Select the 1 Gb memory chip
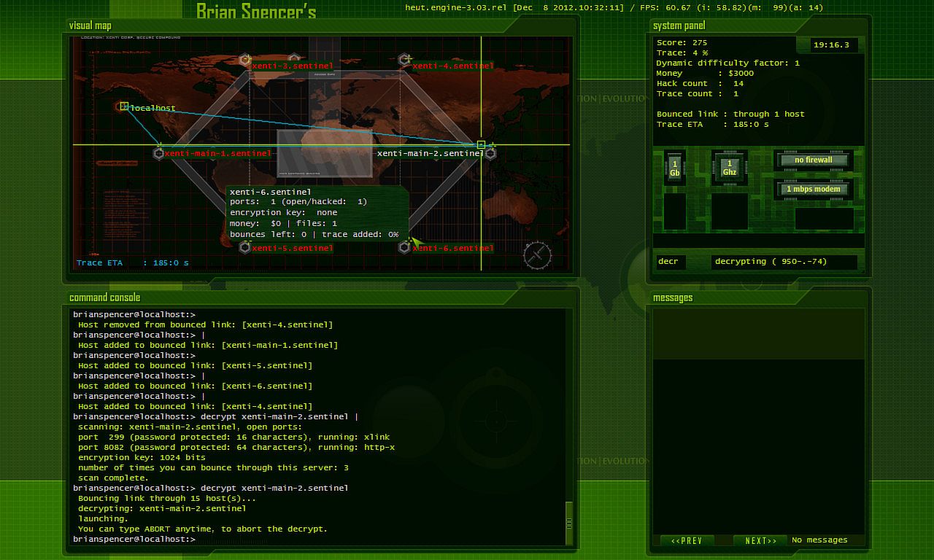934x560 pixels. pos(674,168)
